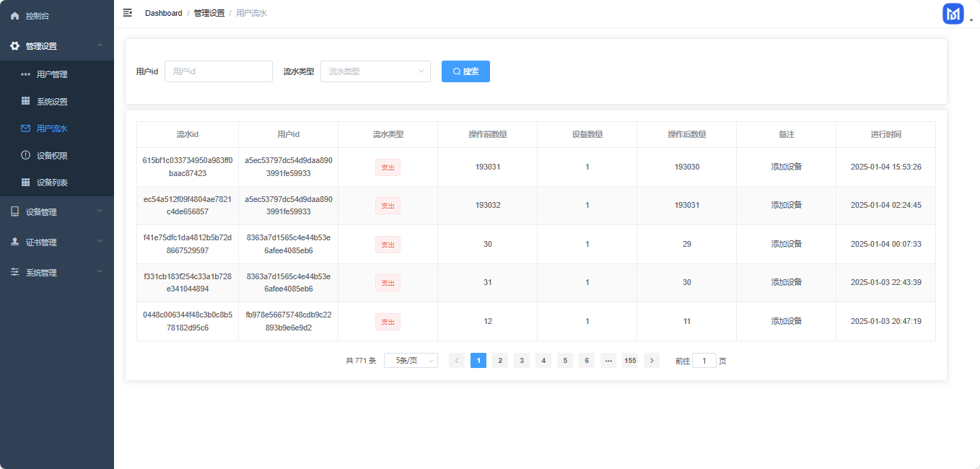Viewport: 980px width, 469px height.
Task: Select current page 1 button
Action: click(x=478, y=361)
